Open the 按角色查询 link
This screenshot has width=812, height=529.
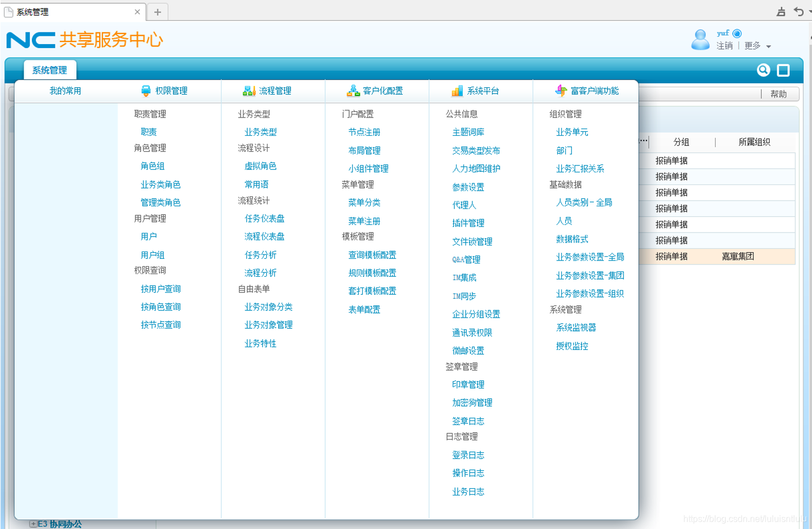[161, 307]
